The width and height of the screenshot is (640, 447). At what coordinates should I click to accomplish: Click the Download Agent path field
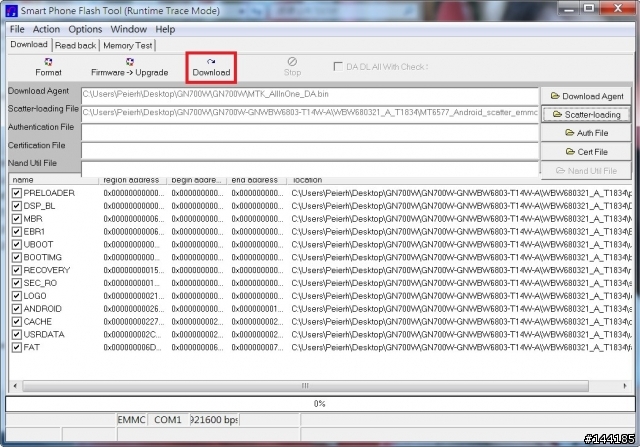click(x=310, y=96)
